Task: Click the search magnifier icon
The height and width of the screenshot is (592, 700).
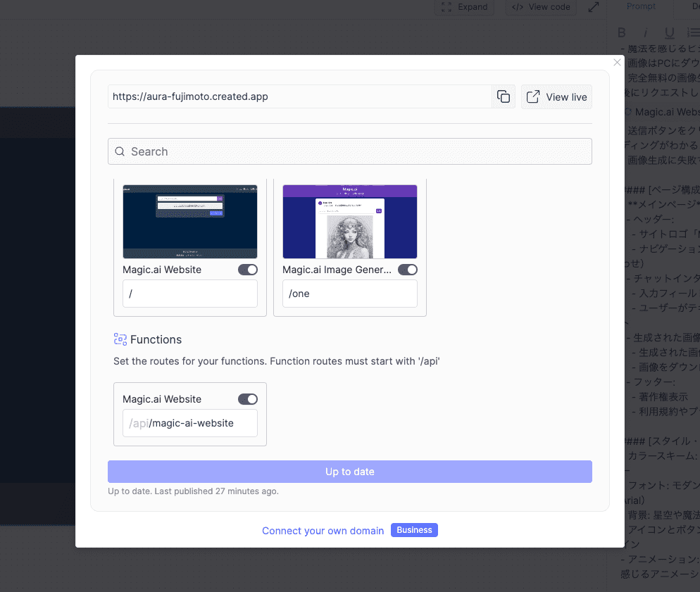Action: click(x=120, y=151)
